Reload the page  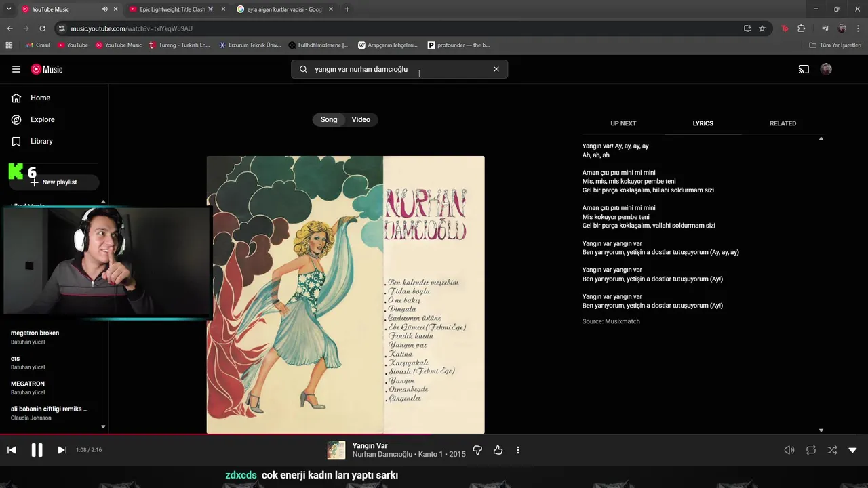[x=42, y=28]
